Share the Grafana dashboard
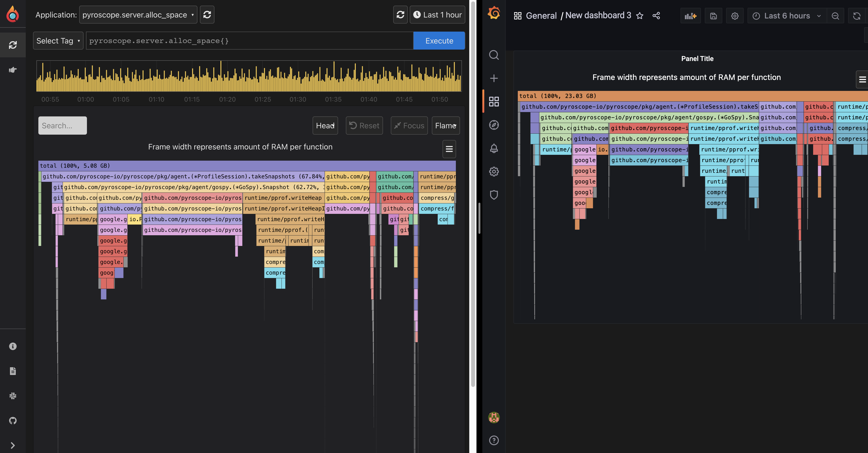The width and height of the screenshot is (868, 453). (656, 16)
